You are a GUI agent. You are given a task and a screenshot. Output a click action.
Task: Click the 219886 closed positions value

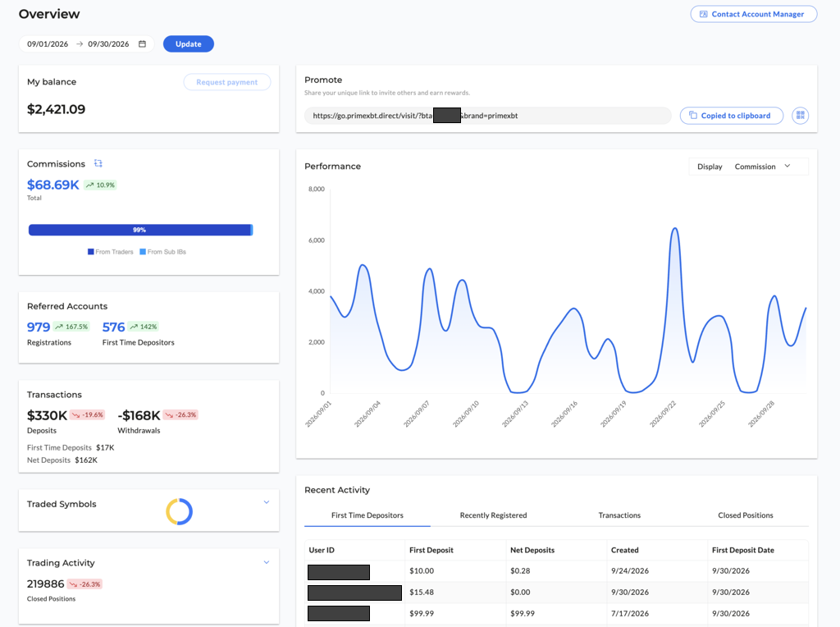click(x=46, y=584)
